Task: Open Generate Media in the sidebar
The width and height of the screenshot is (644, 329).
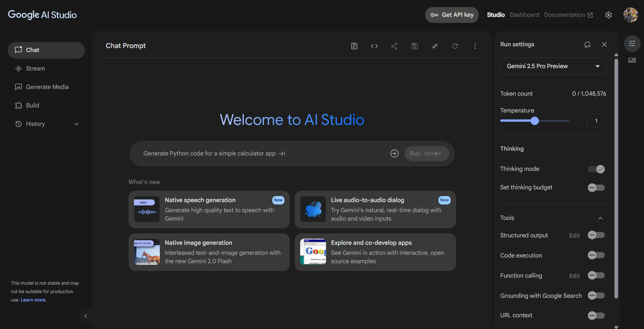Action: point(46,87)
